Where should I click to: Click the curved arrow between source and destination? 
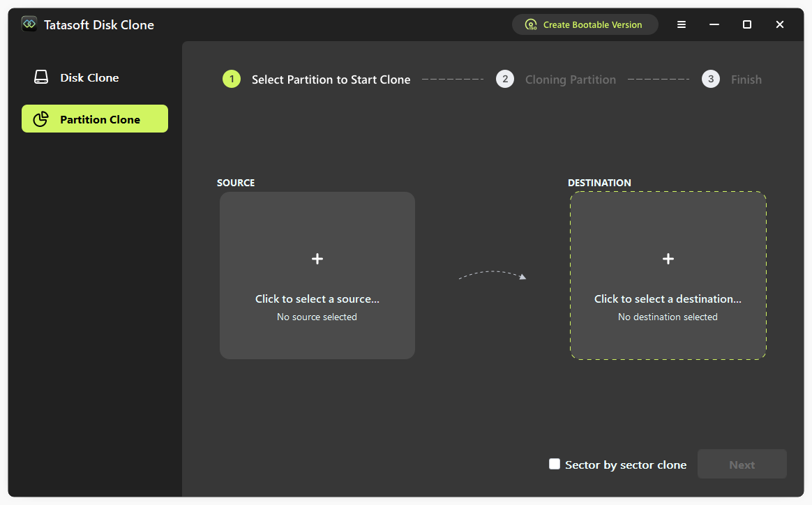(493, 276)
